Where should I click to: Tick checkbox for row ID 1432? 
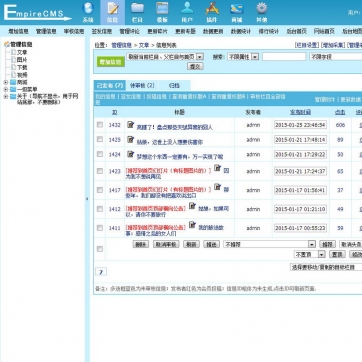pyautogui.click(x=100, y=125)
